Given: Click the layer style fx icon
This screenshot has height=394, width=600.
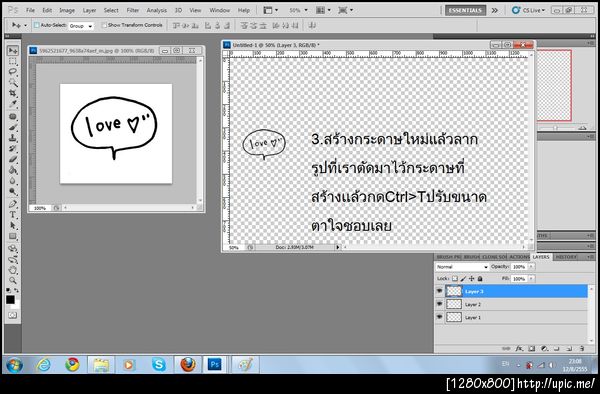Looking at the screenshot, I should [x=519, y=348].
